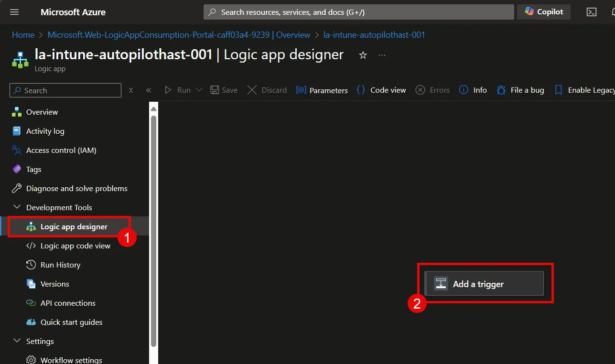Open the Run dropdown arrow
615x364 pixels.
point(199,90)
